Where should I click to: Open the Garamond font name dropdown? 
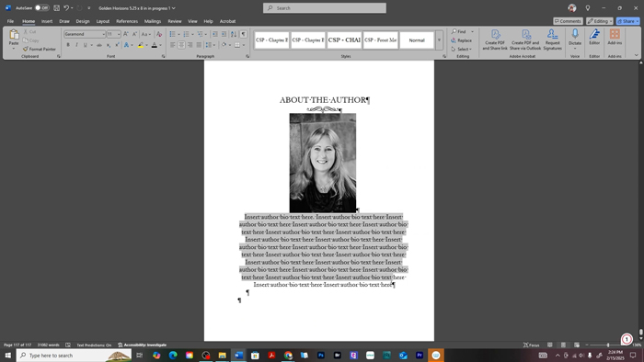coord(103,34)
